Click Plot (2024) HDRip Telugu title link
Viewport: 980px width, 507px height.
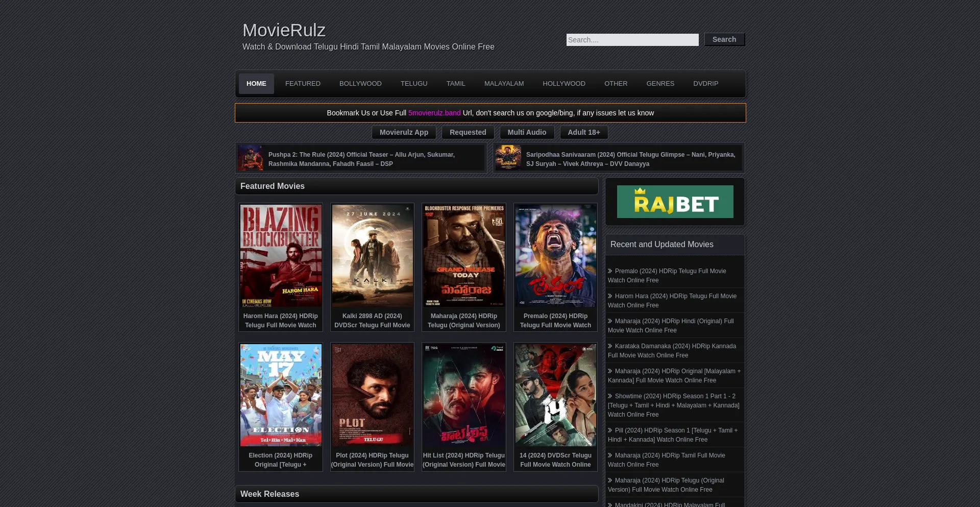373,460
